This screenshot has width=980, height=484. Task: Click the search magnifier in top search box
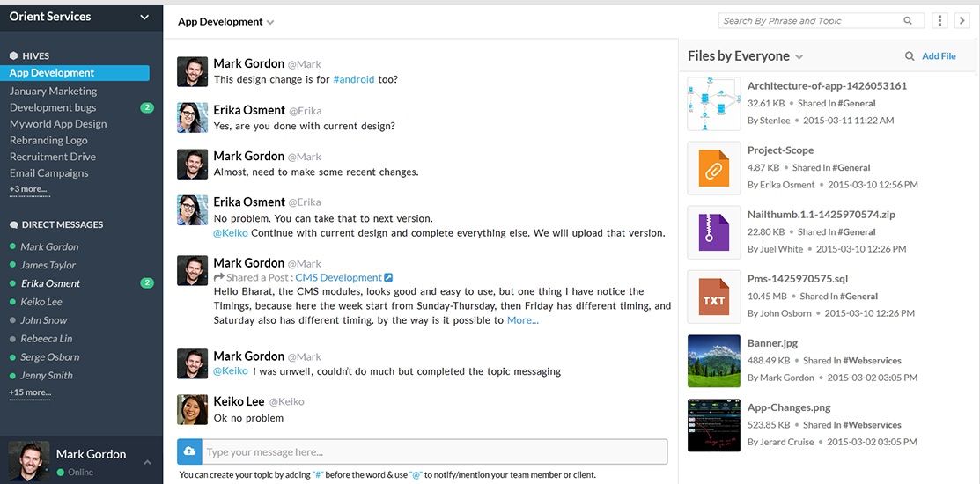(908, 20)
